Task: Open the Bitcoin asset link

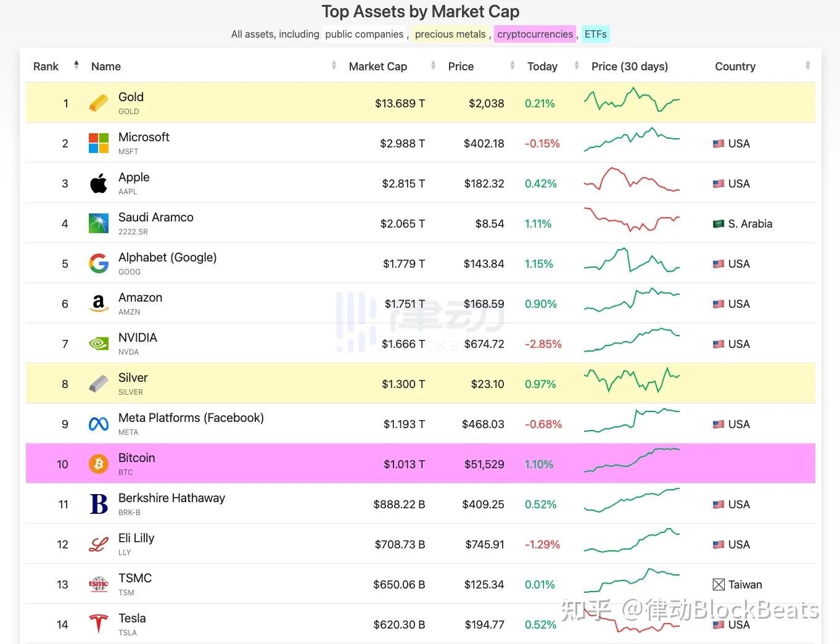Action: pos(137,458)
